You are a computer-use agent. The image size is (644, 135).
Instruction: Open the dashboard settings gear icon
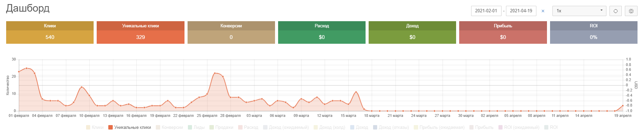631,11
